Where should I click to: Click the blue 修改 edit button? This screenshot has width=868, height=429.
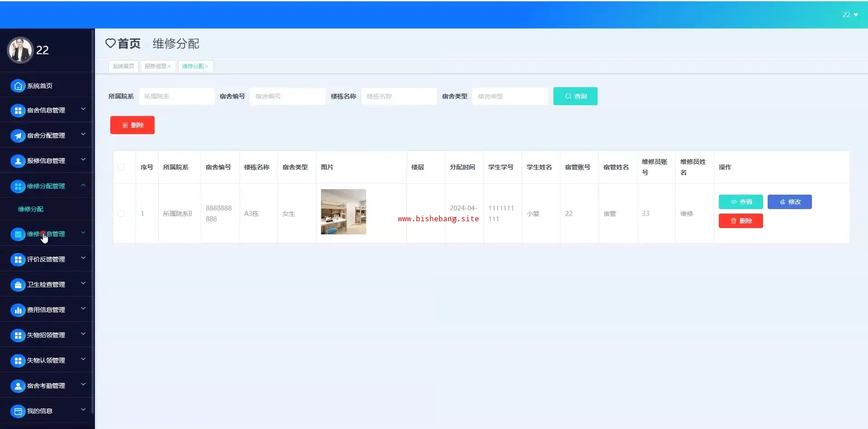click(x=789, y=202)
